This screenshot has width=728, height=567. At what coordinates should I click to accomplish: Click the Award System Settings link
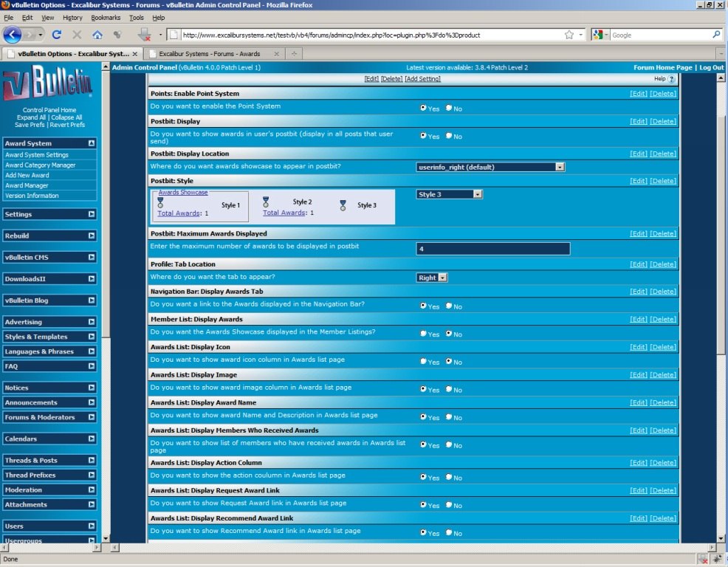(37, 154)
